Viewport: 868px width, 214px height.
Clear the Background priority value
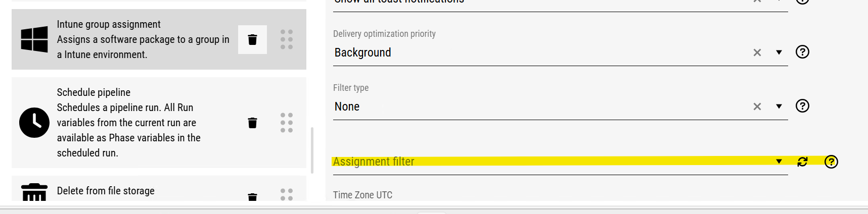click(757, 52)
